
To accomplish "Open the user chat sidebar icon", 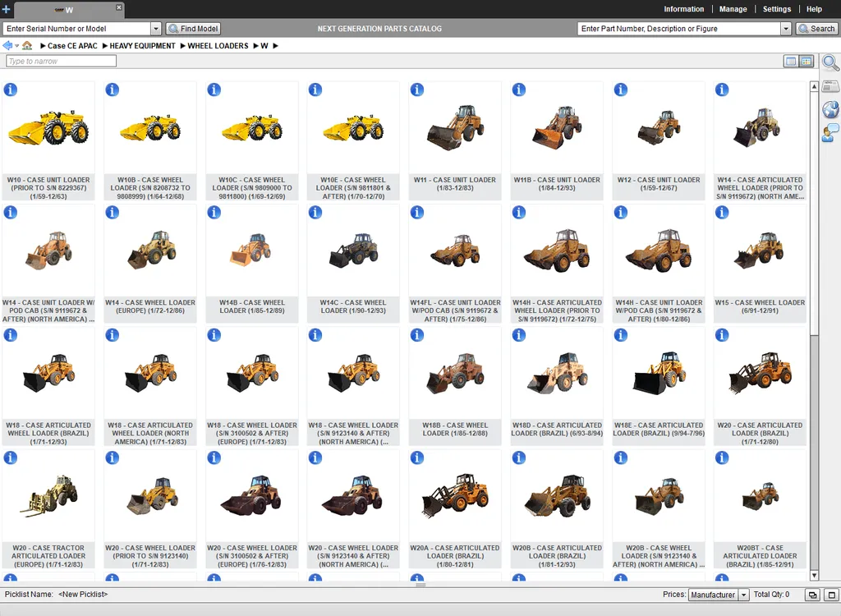I will pos(830,132).
